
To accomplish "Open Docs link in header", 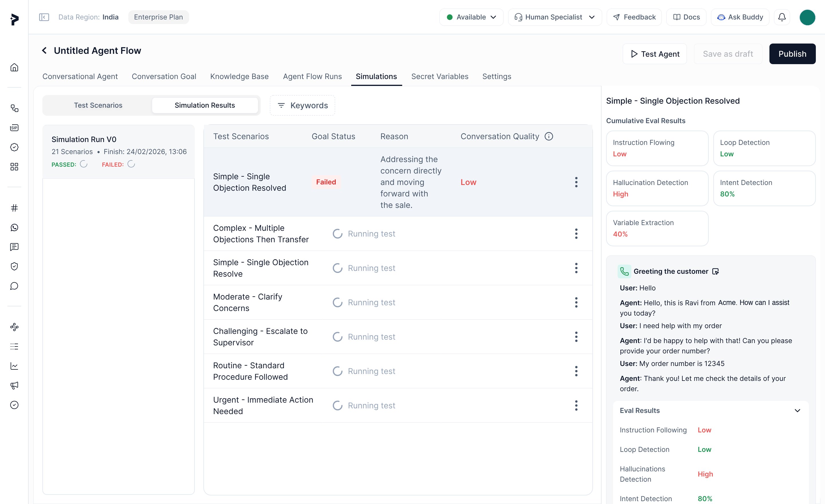I will tap(686, 17).
